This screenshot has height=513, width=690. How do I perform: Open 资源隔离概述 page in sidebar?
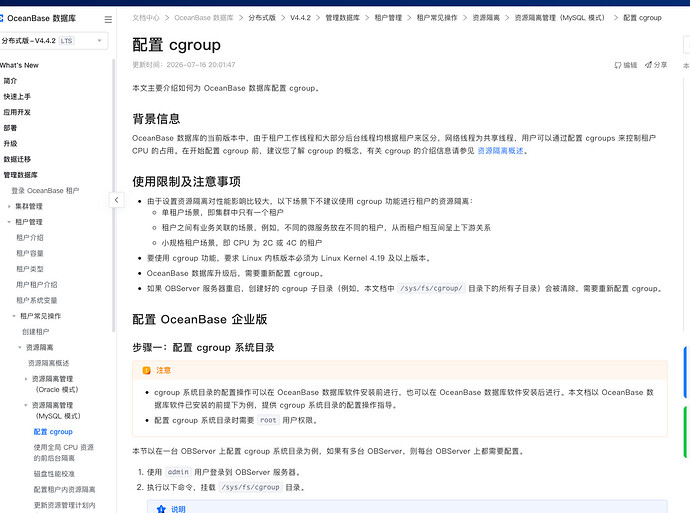tap(48, 363)
